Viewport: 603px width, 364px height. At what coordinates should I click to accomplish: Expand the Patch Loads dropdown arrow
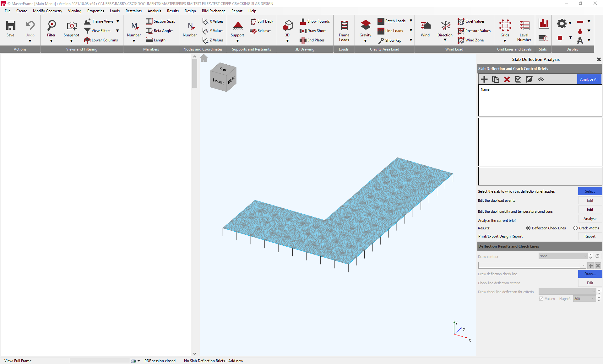click(411, 21)
